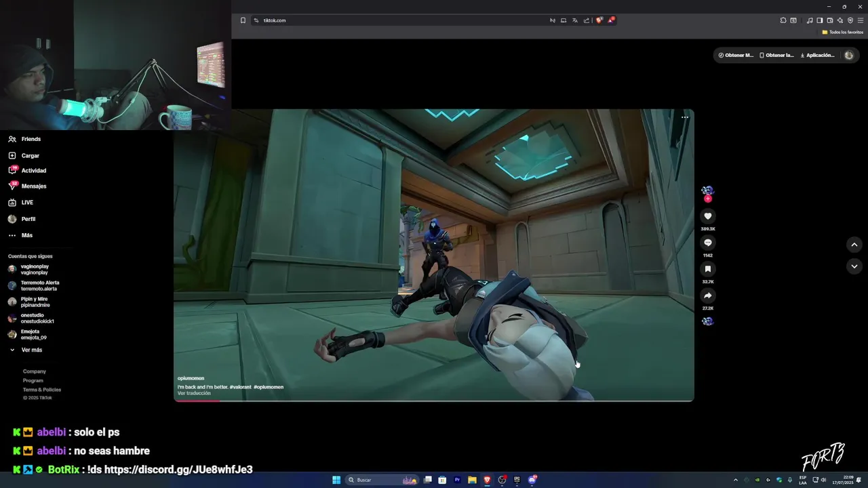This screenshot has width=868, height=488.
Task: Open Premiere Pro from taskbar
Action: [457, 480]
